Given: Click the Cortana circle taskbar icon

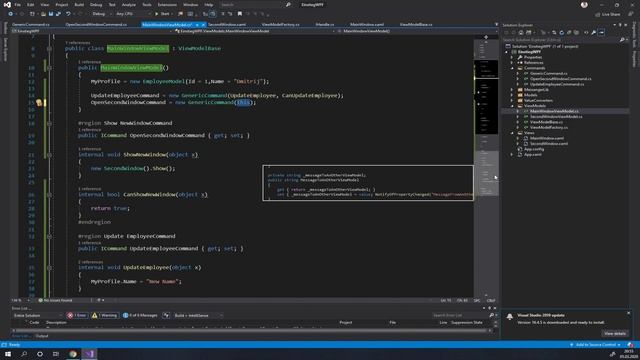Looking at the screenshot, I should [x=40, y=354].
